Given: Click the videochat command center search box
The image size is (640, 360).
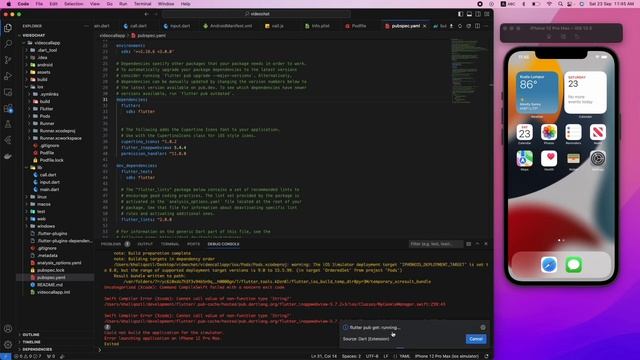Looking at the screenshot, I should [x=257, y=14].
